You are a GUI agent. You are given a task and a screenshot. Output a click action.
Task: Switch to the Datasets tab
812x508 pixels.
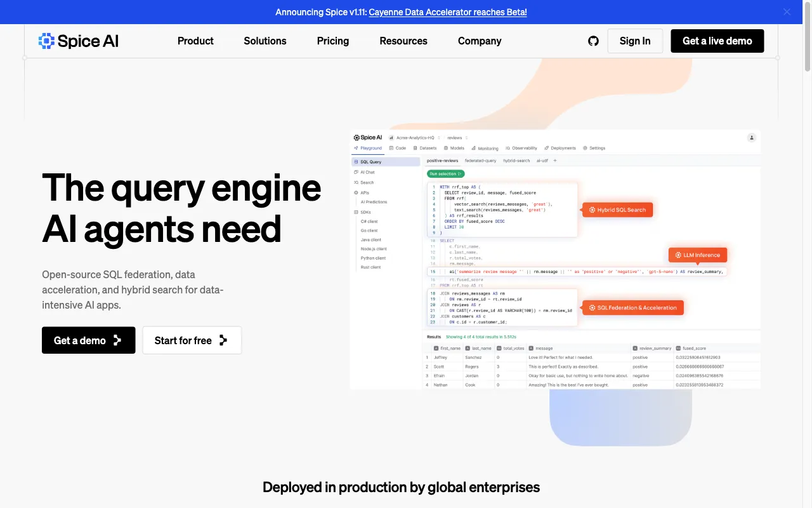click(425, 148)
